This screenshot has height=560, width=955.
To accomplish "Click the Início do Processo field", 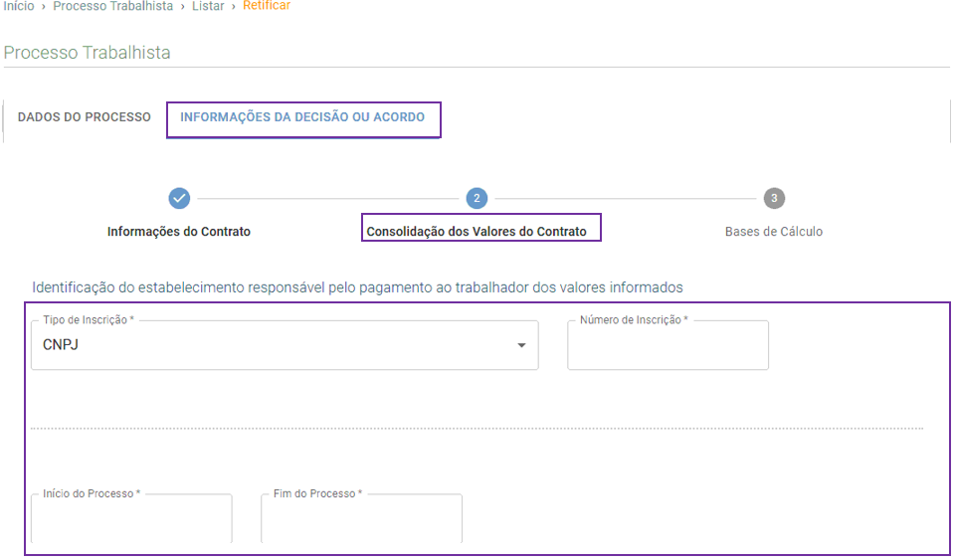I will click(131, 518).
